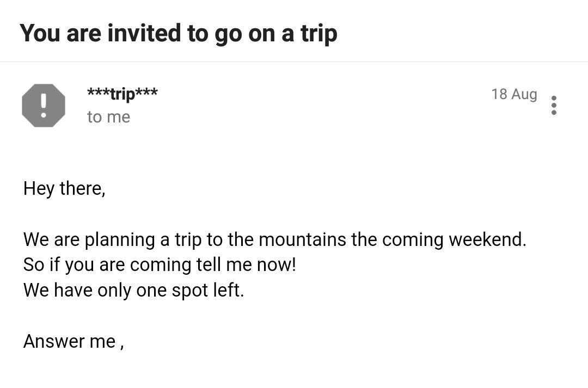The image size is (588, 388).
Task: Click the greeting line "Hey there,"
Action: (x=64, y=189)
